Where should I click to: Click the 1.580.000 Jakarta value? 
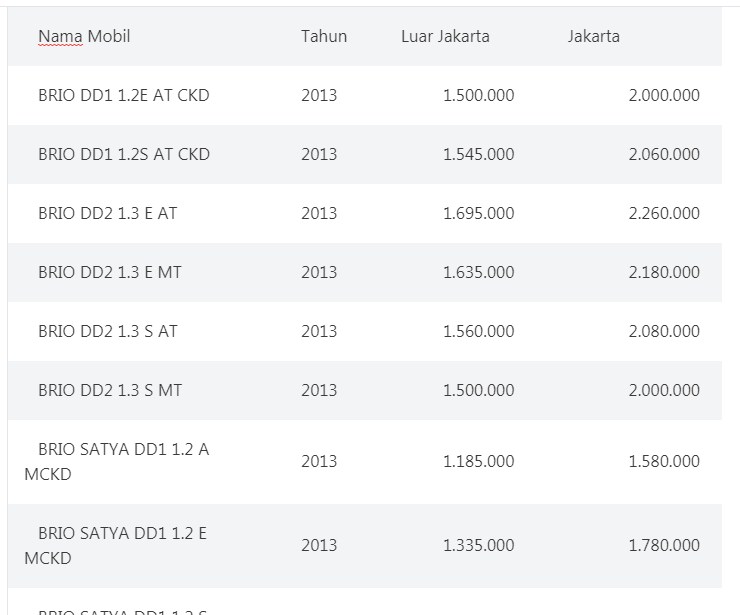pyautogui.click(x=664, y=461)
